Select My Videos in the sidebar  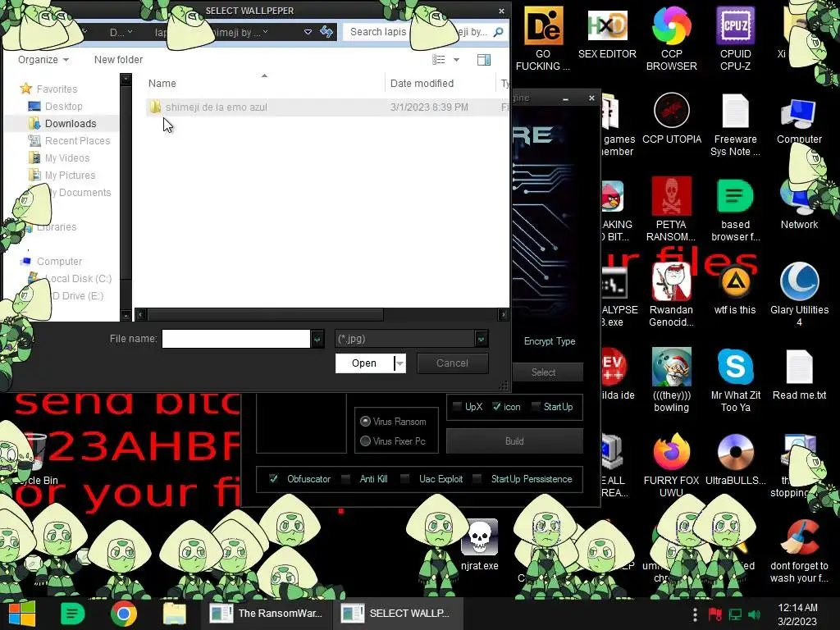[67, 158]
